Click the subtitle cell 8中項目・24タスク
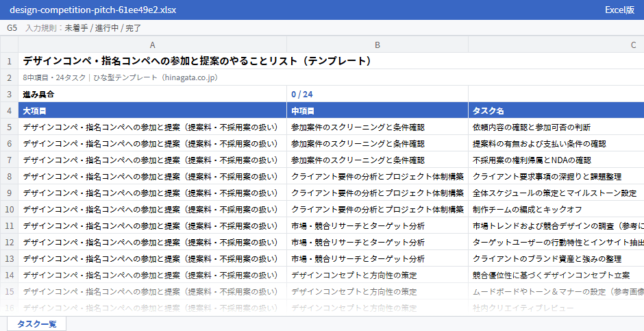 331,77
